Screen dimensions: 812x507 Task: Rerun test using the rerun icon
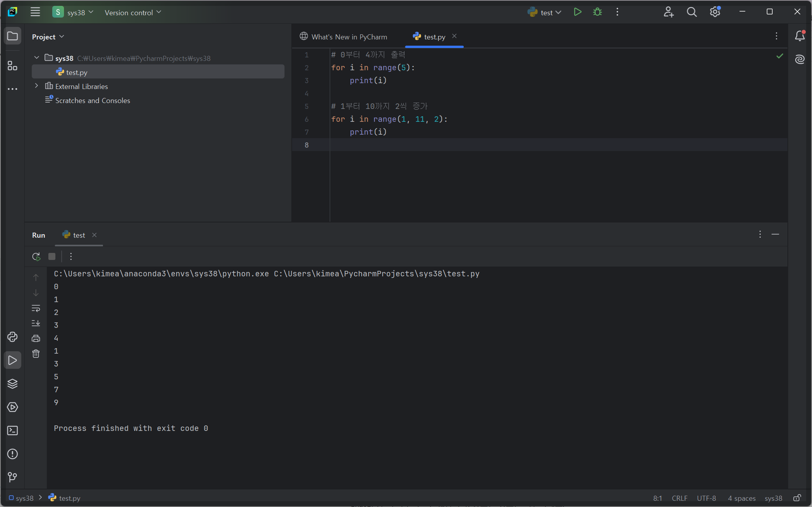click(36, 256)
